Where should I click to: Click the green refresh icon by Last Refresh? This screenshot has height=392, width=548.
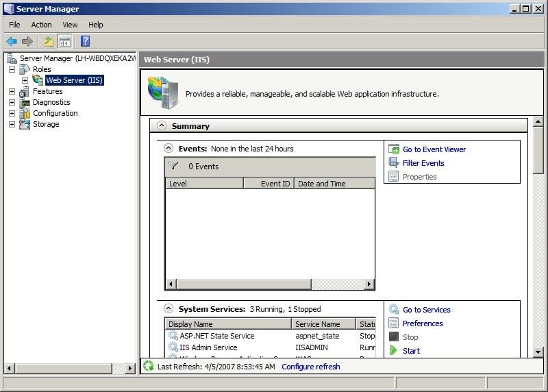point(149,366)
